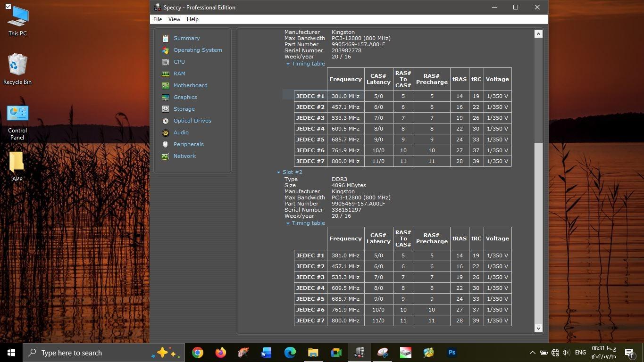Collapse the Slot #2 Timing table
Screen dimensions: 644x362
288,223
